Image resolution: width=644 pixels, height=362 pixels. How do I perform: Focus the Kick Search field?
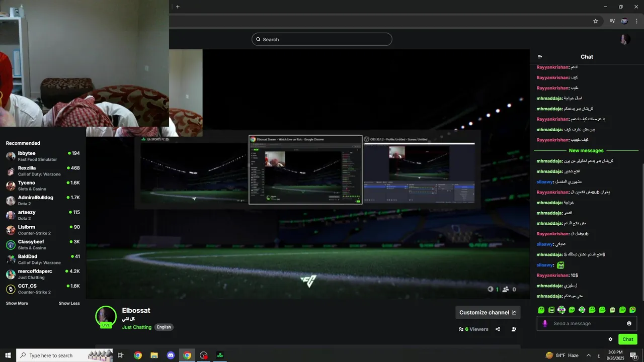322,39
